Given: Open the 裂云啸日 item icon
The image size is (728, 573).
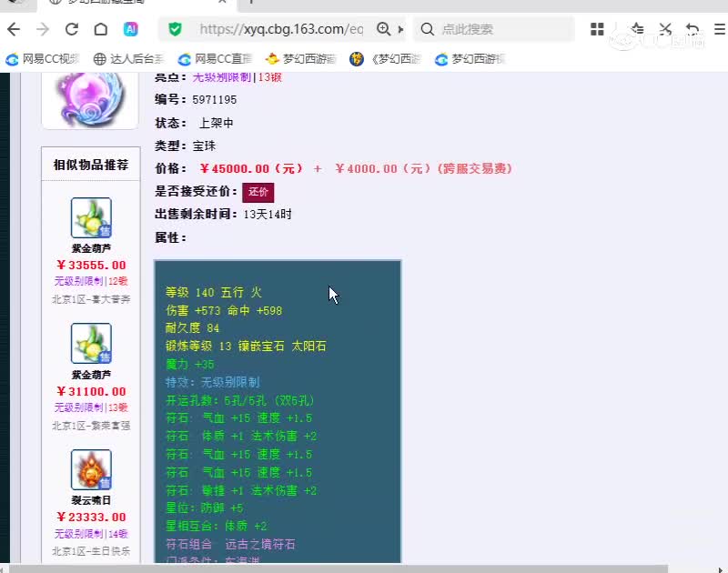Looking at the screenshot, I should [91, 469].
